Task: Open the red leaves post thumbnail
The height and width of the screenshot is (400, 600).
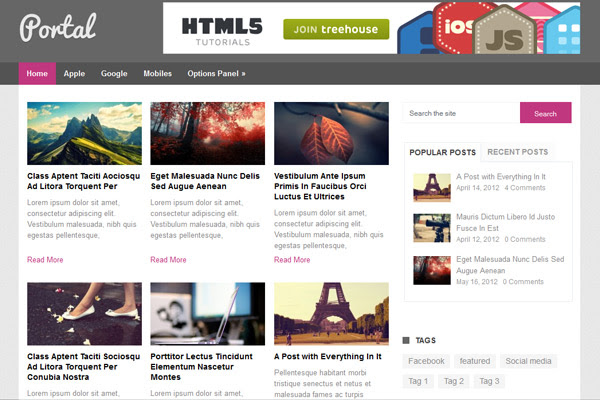Action: (331, 134)
